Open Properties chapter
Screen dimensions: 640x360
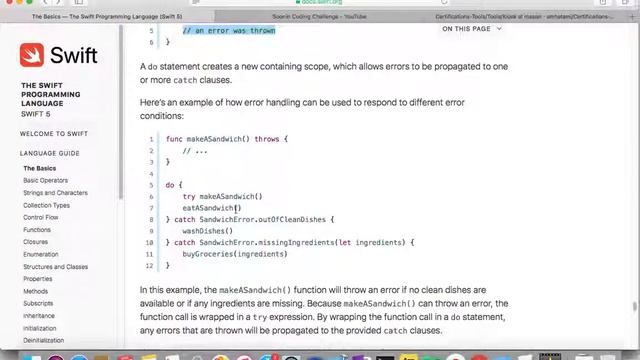[38, 279]
